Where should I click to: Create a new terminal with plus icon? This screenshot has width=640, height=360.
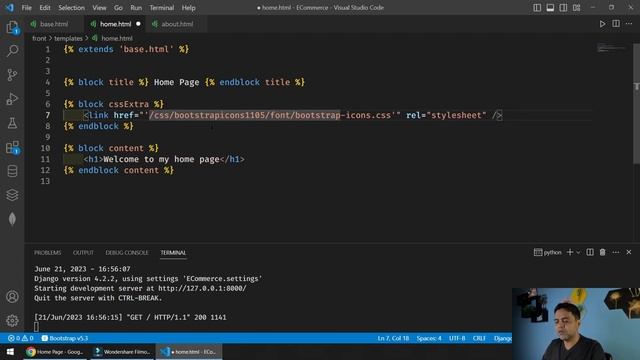coord(570,252)
